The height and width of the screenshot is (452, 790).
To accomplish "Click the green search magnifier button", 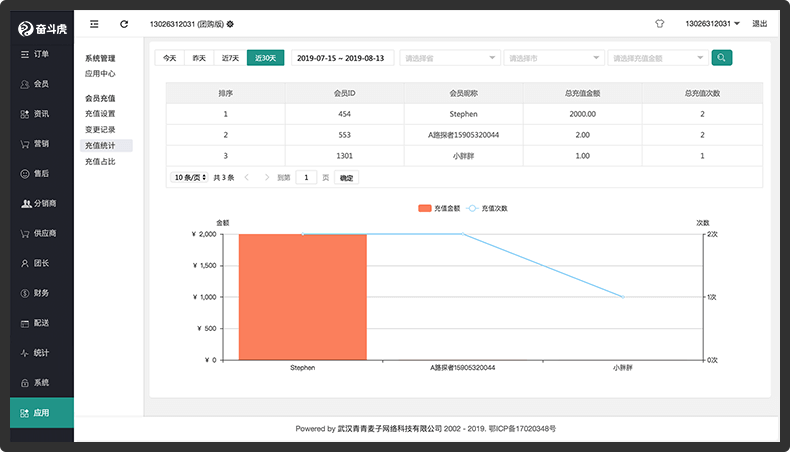I will coord(721,57).
